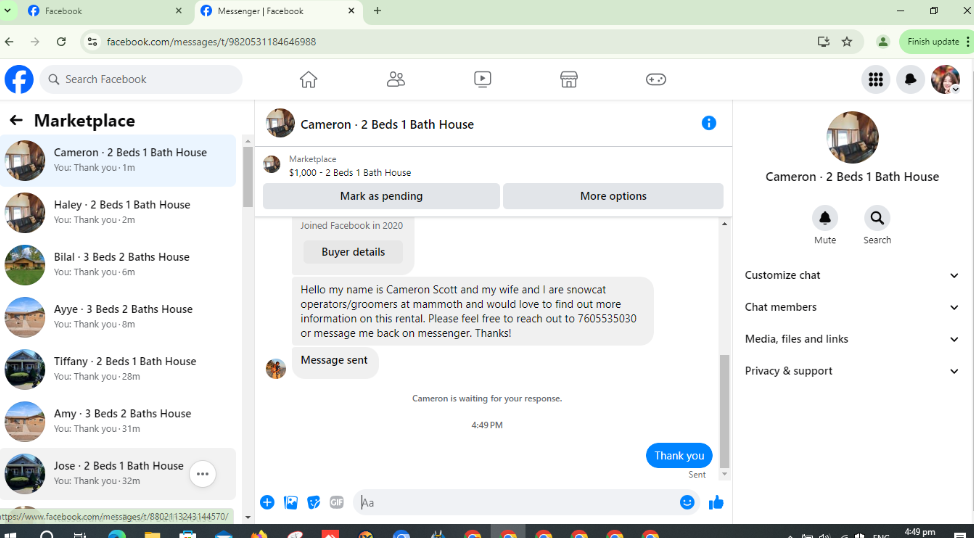Expand Media, files and links section

[852, 339]
